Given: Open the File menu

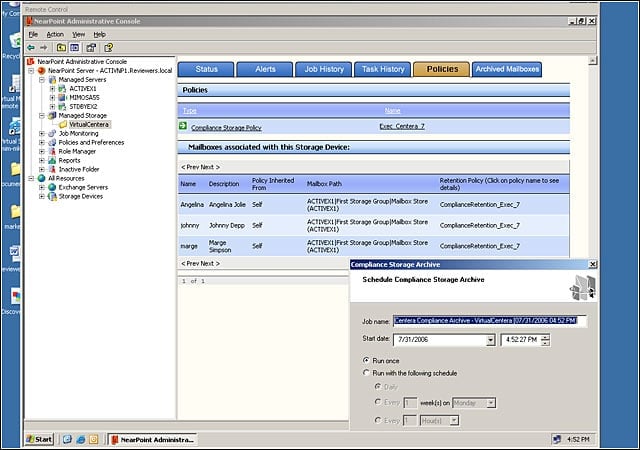Looking at the screenshot, I should coord(33,34).
